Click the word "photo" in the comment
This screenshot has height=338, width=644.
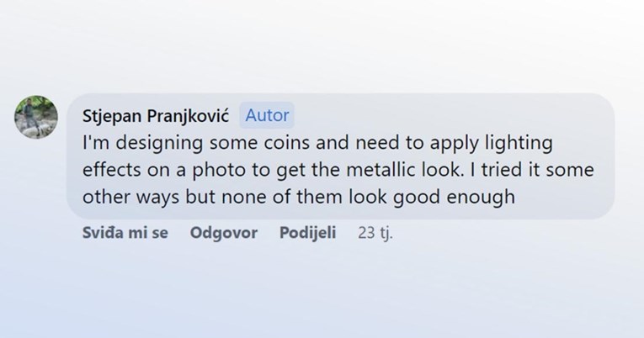[218, 170]
